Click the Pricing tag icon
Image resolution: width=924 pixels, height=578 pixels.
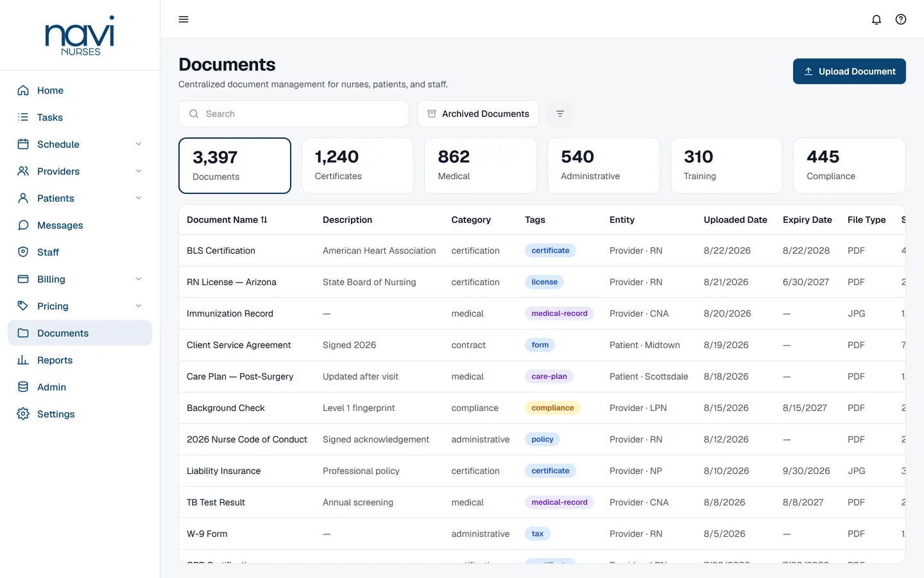pos(23,306)
